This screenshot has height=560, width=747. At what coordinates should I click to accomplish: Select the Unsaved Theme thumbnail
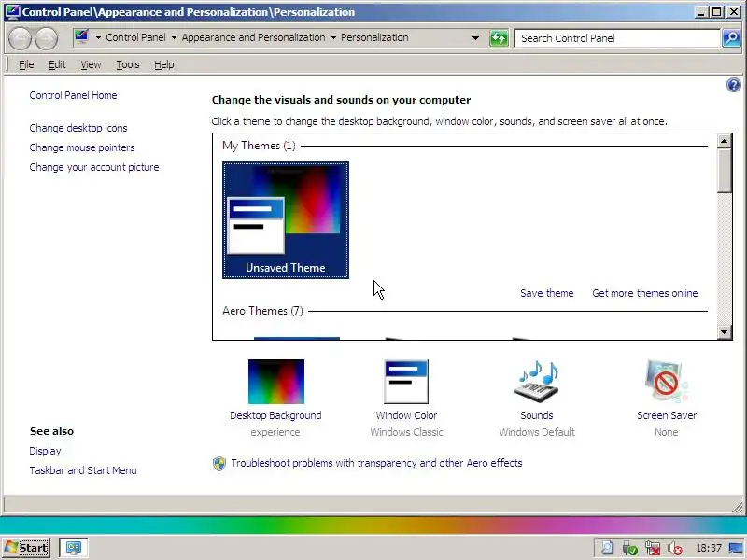(x=286, y=220)
